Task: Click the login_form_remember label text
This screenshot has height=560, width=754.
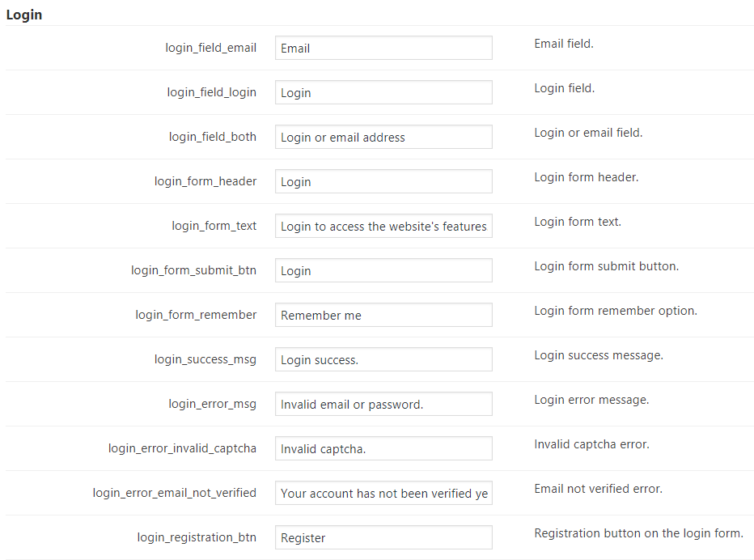Action: point(196,315)
